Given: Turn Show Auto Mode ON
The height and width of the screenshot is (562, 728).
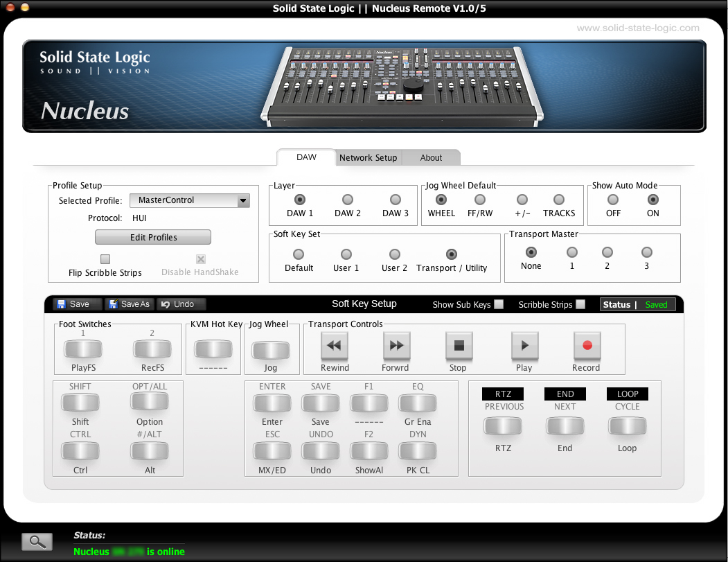Looking at the screenshot, I should [652, 200].
